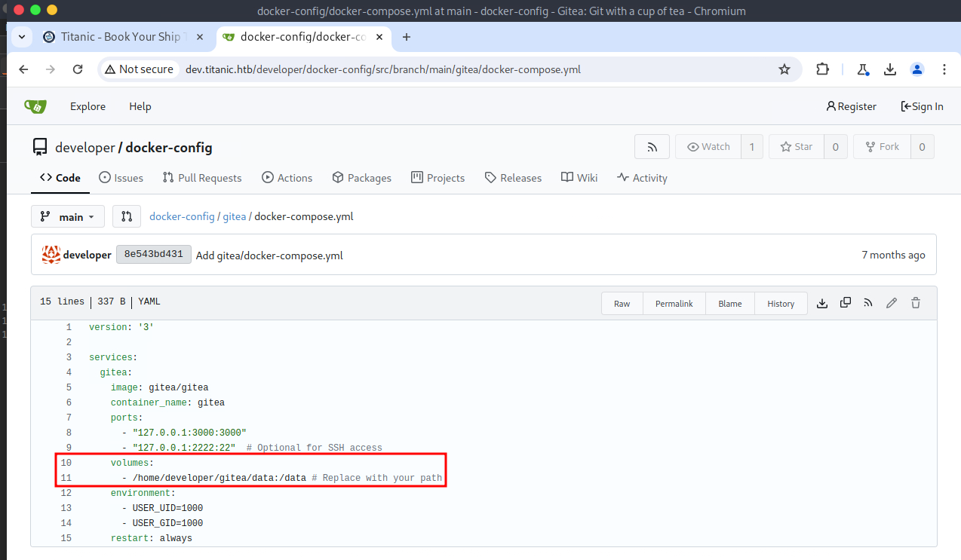The height and width of the screenshot is (560, 961).
Task: Click line number 11
Action: point(66,478)
